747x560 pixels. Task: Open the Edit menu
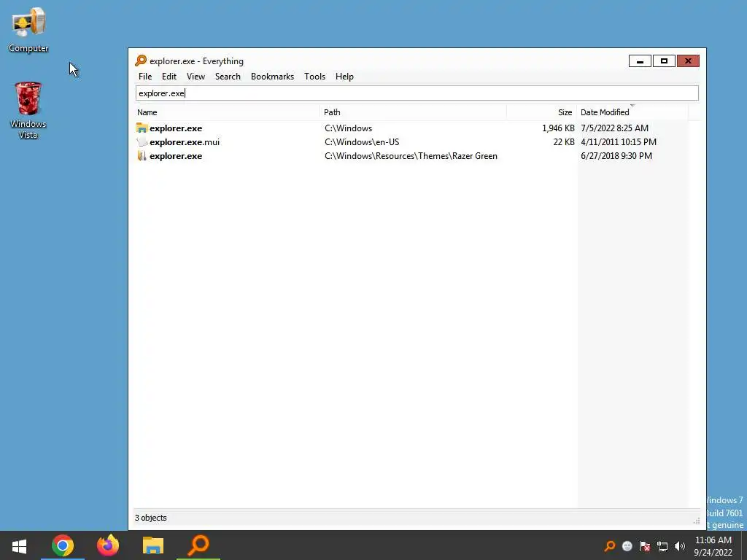coord(169,76)
